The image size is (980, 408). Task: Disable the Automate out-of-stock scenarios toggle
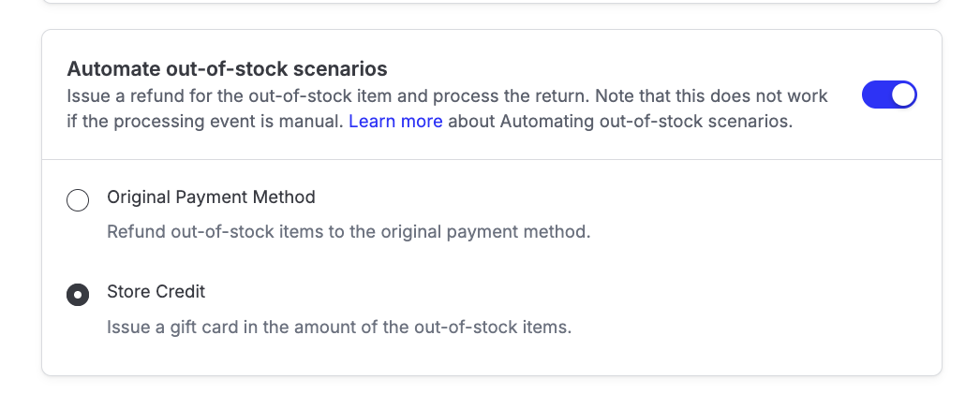point(888,95)
